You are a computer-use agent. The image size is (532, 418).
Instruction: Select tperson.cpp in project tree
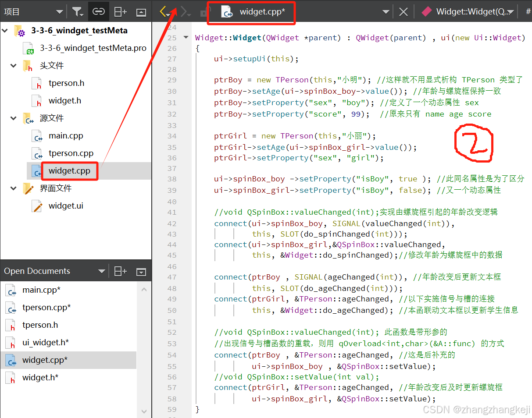[71, 153]
